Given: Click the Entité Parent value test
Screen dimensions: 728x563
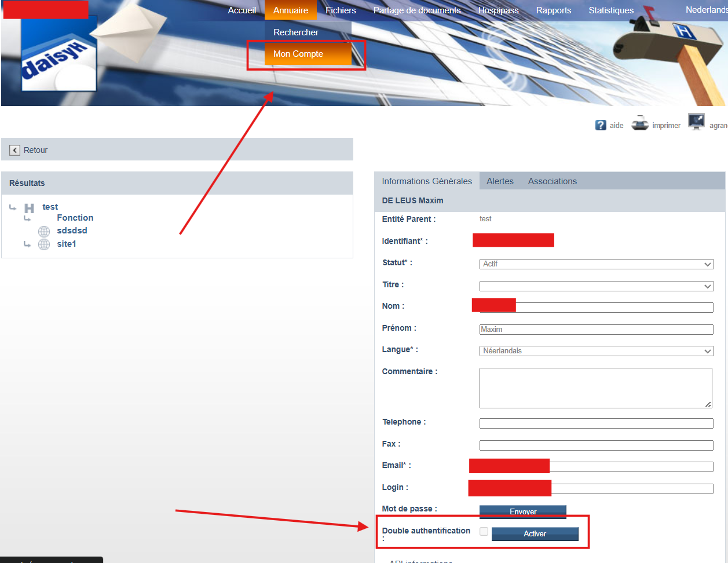Looking at the screenshot, I should 485,219.
